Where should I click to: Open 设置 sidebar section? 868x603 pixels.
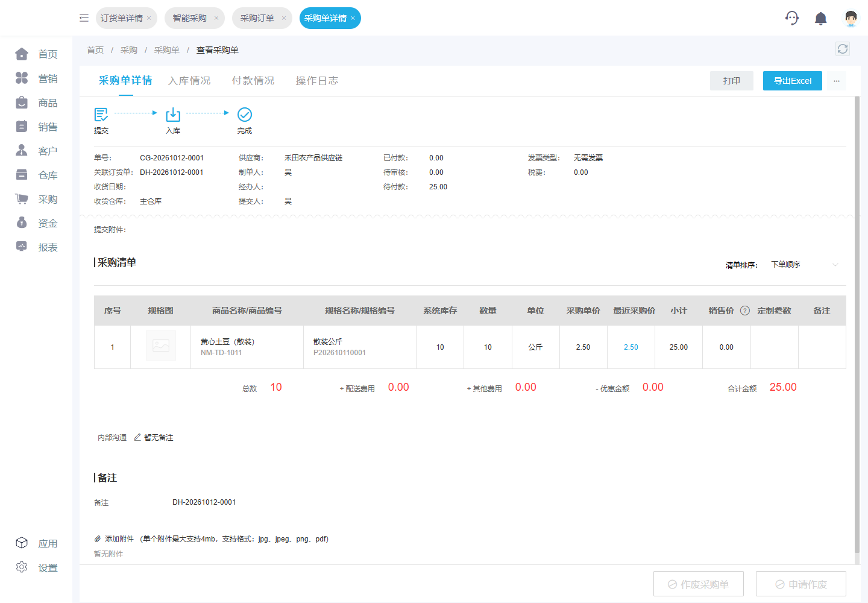[36, 567]
